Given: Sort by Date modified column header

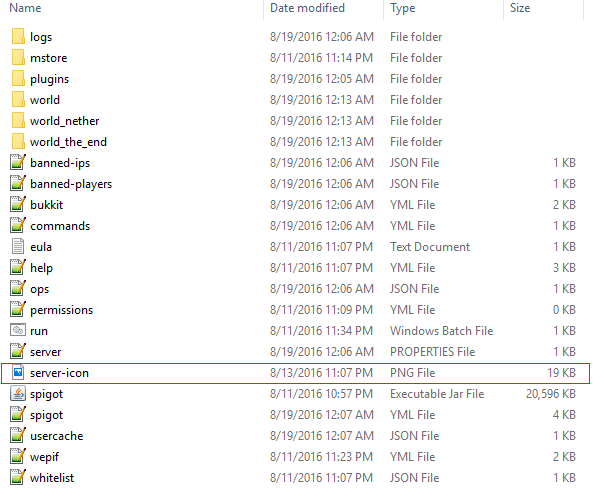Looking at the screenshot, I should 307,9.
